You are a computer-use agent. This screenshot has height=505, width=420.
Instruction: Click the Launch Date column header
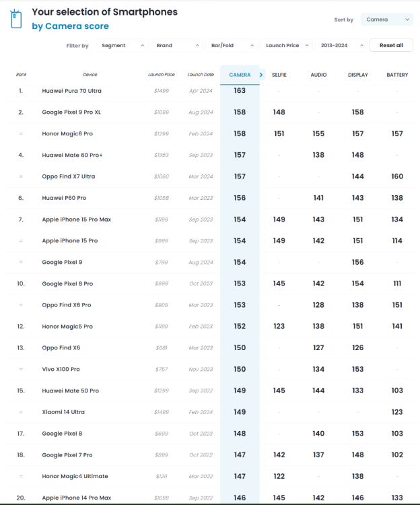coord(201,75)
